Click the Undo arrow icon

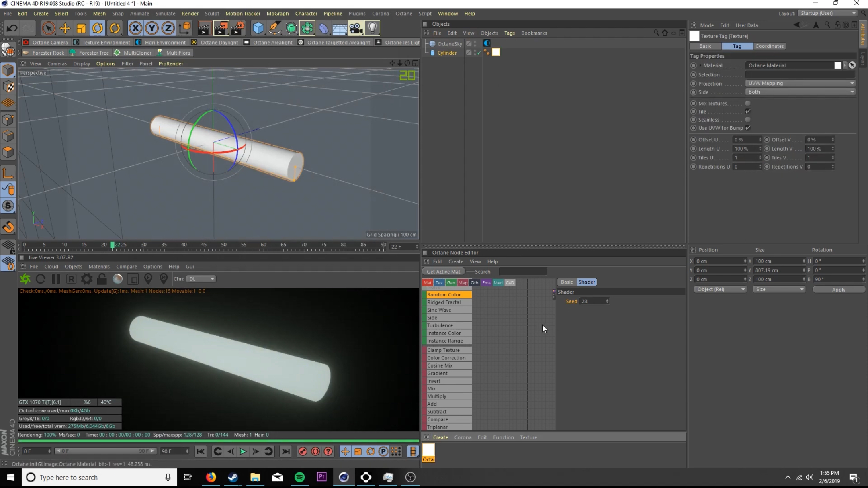tap(12, 28)
